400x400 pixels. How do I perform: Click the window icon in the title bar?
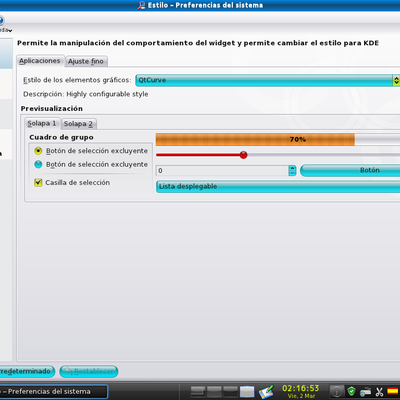click(x=141, y=5)
